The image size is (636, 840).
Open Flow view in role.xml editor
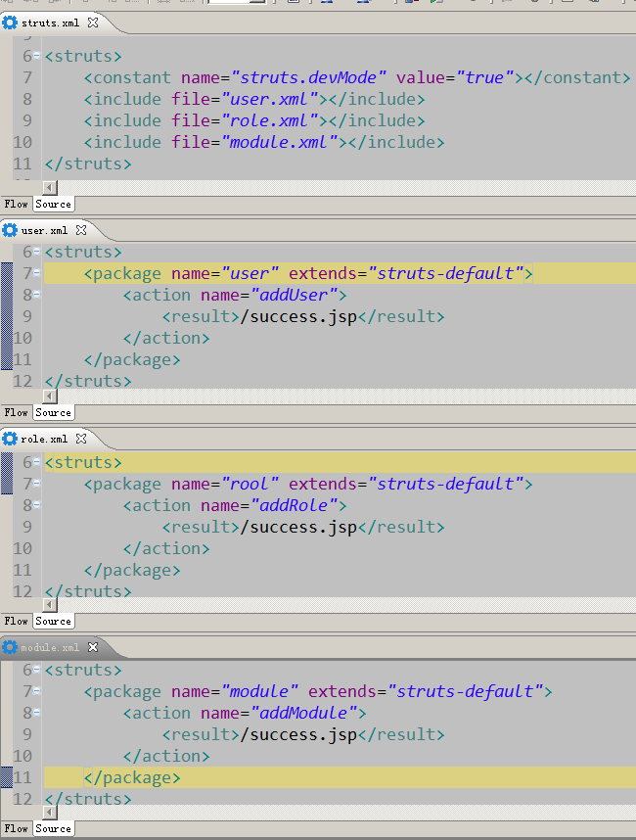point(16,621)
